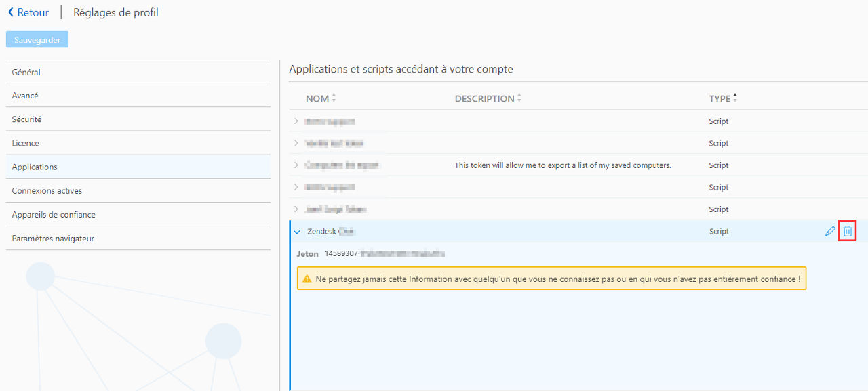Sort by the DESCRIPTION column arrows
868x391 pixels.
(519, 98)
